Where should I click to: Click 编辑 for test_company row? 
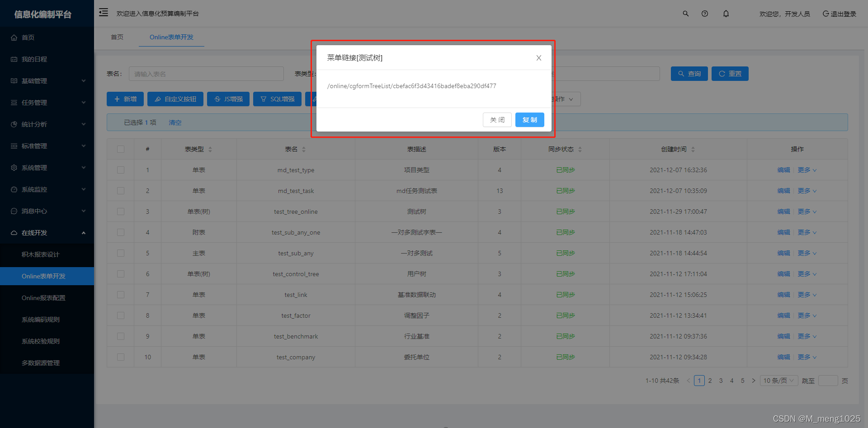point(783,357)
